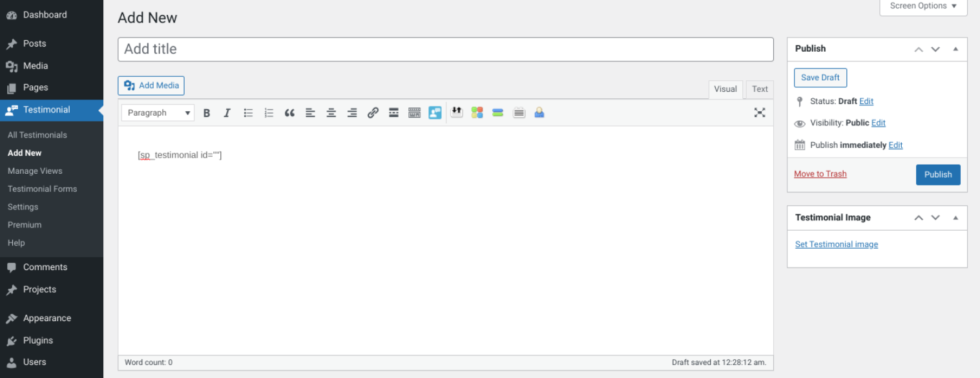Click the Add Media button
Viewport: 980px width, 378px height.
pos(151,86)
